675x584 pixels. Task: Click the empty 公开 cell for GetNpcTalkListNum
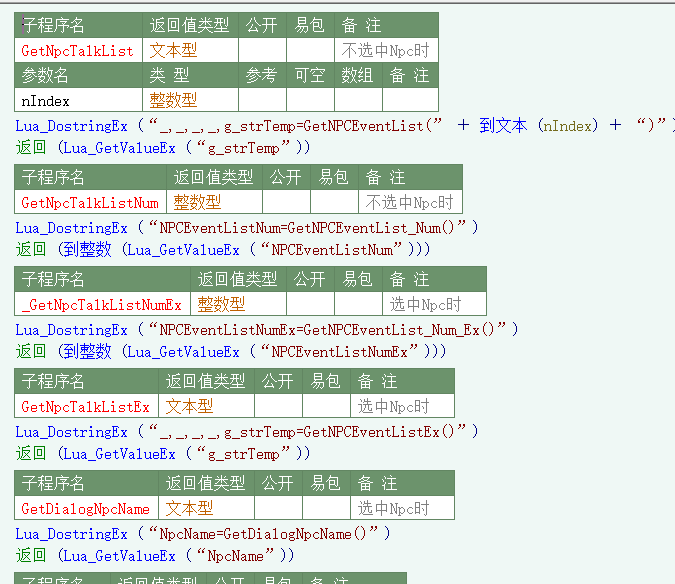pyautogui.click(x=286, y=202)
